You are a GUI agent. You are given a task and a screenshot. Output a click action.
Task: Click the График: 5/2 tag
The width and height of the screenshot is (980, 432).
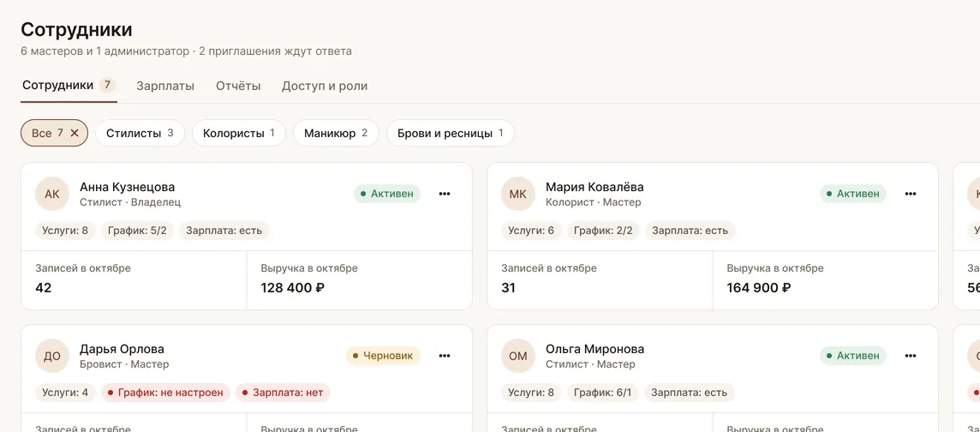tap(138, 231)
